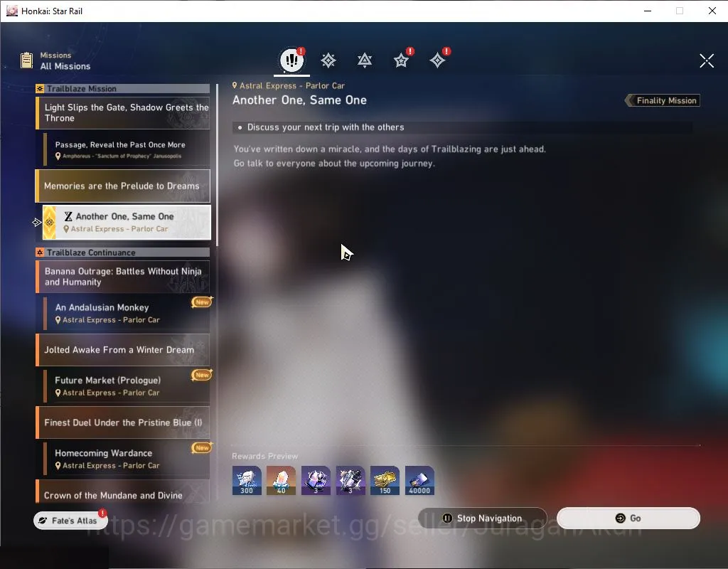Click the credits reward icon showing 40000

[x=419, y=480]
